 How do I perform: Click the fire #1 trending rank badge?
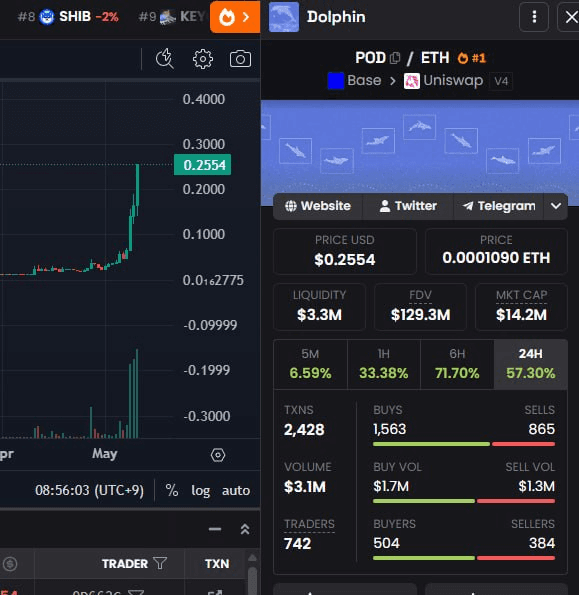point(472,58)
